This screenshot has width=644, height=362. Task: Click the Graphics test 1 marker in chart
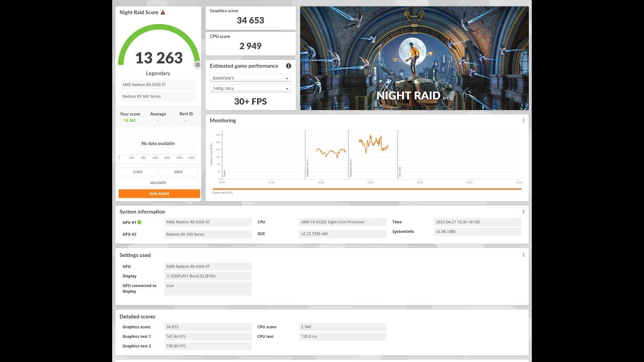307,168
